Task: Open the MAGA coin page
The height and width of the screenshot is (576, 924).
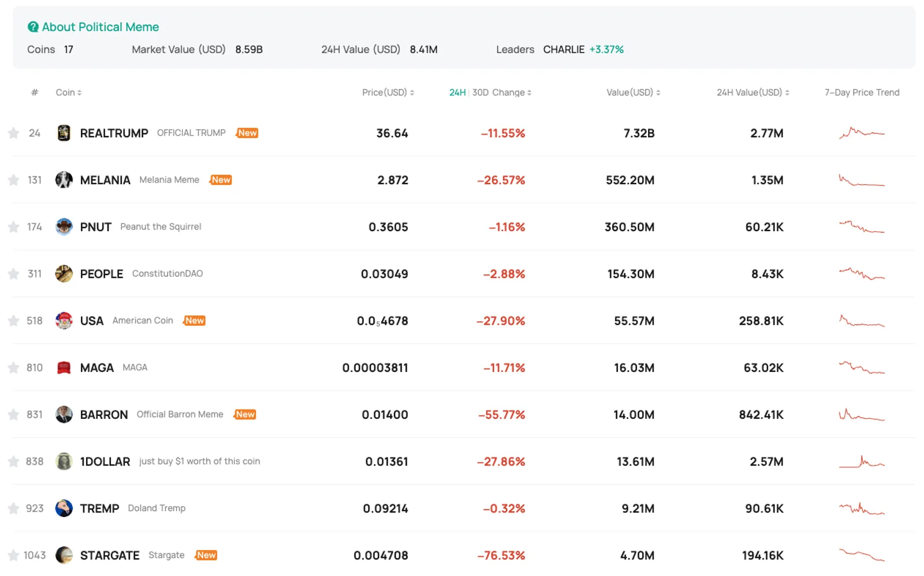Action: pyautogui.click(x=97, y=367)
